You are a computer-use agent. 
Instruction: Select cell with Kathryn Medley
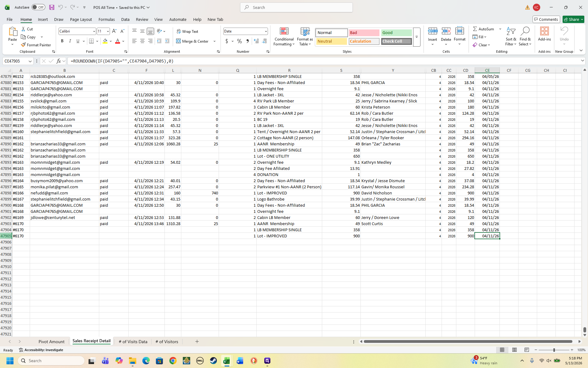tap(393, 162)
